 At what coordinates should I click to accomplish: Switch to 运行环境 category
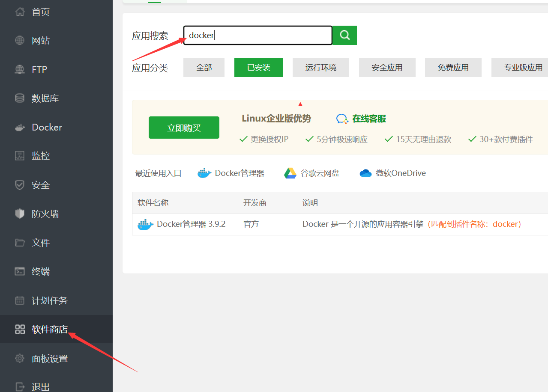pyautogui.click(x=321, y=68)
